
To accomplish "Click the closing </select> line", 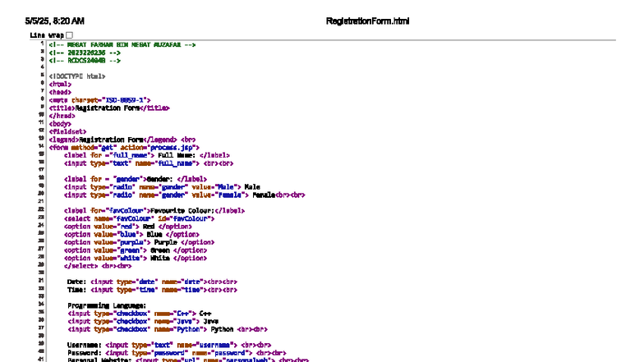I will tap(98, 266).
